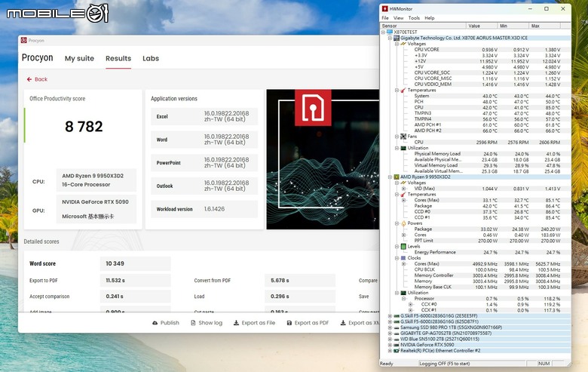
Task: Click the Max column header
Action: (x=544, y=26)
